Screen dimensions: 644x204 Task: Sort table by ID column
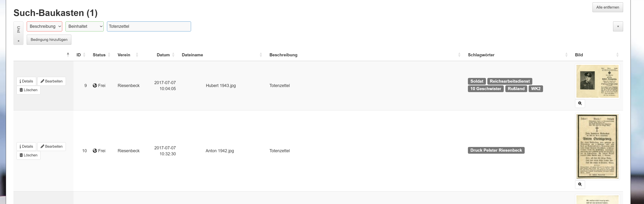pyautogui.click(x=79, y=55)
